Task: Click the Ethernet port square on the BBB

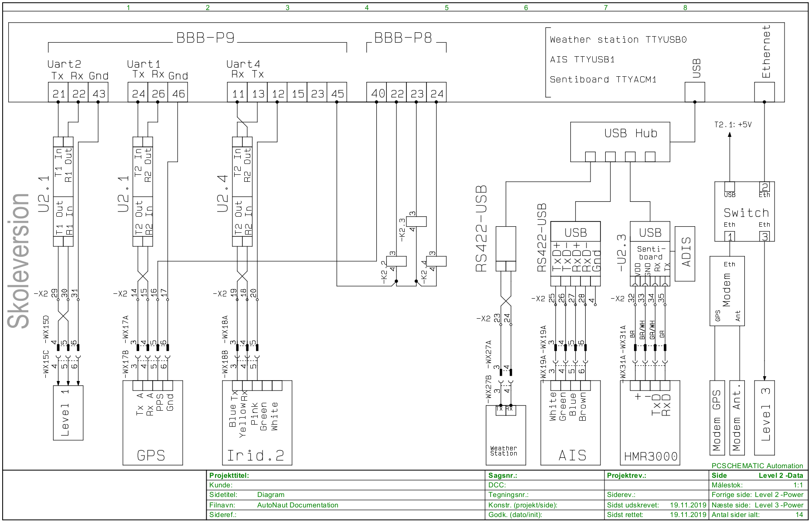Action: 764,92
